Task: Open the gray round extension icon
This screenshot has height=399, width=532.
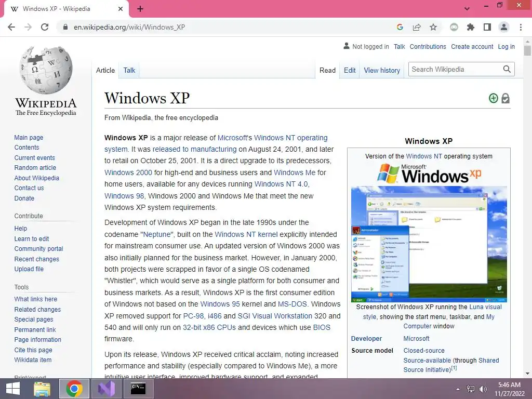Action: coord(454,27)
